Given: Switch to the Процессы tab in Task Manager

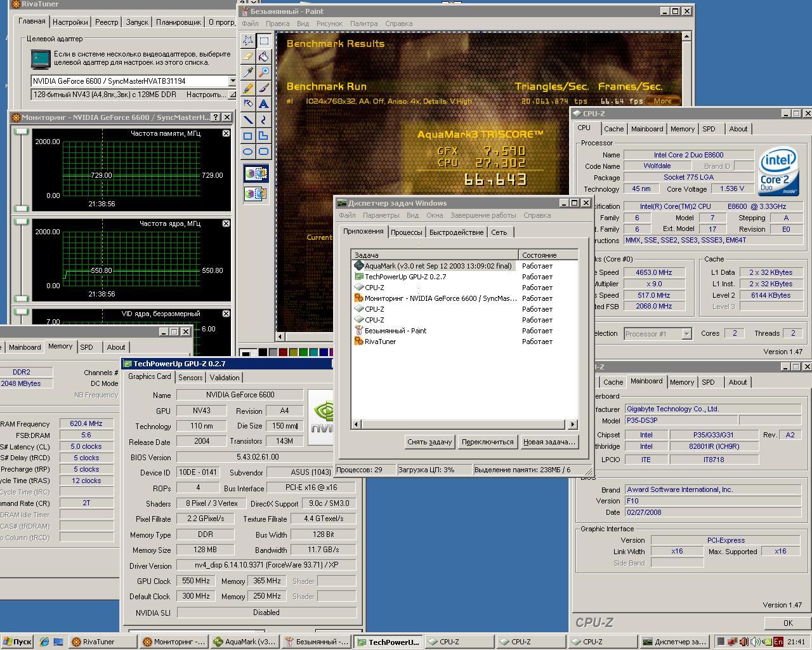Looking at the screenshot, I should pos(407,232).
